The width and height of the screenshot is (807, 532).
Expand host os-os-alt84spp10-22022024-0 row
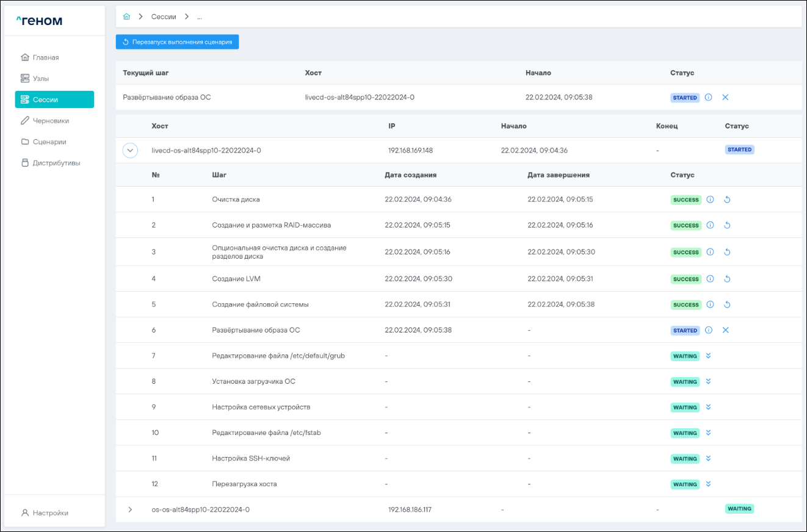click(130, 509)
